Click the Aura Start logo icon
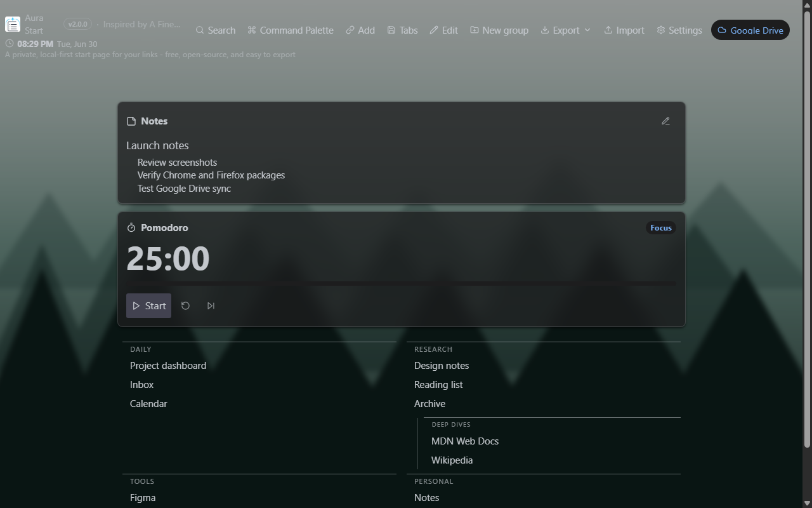Viewport: 812px width, 508px height. pos(13,24)
